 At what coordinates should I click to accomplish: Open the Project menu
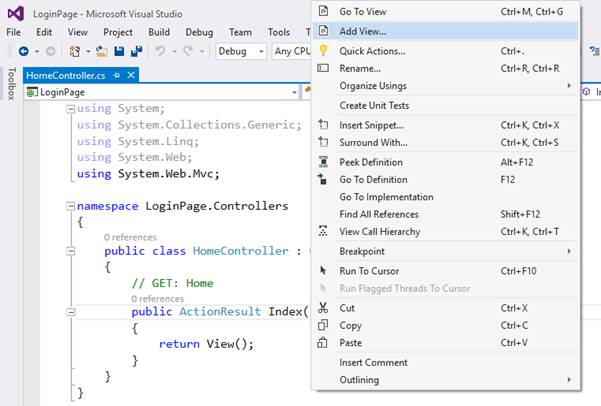[x=118, y=32]
